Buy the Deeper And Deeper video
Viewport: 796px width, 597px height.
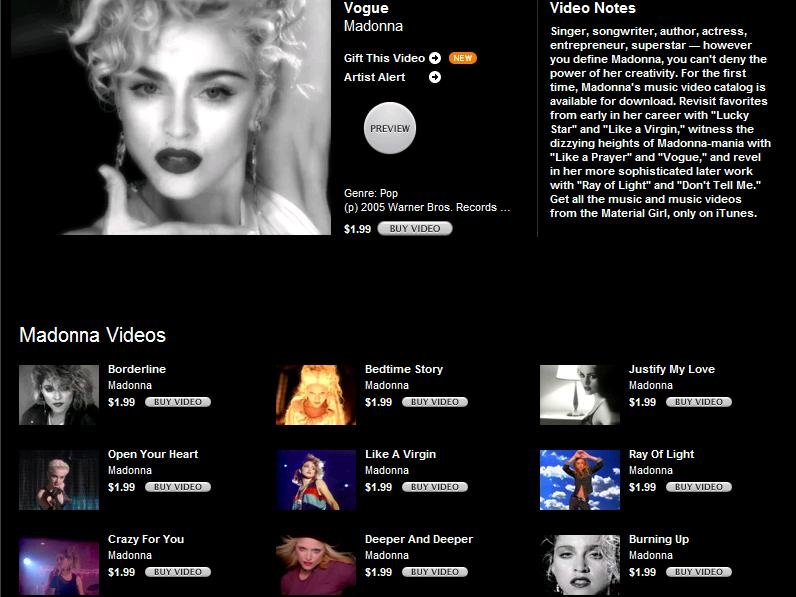(x=435, y=572)
